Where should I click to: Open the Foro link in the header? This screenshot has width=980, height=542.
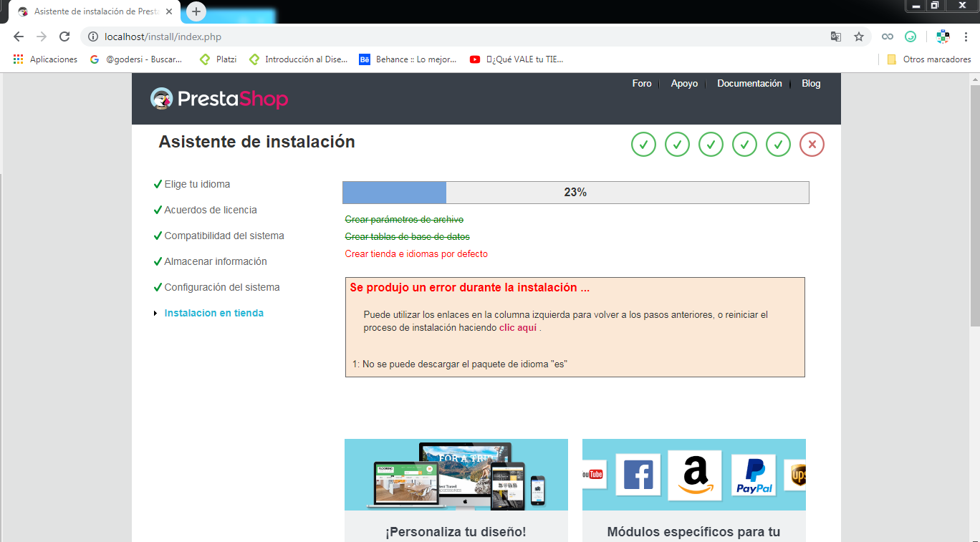(x=642, y=84)
